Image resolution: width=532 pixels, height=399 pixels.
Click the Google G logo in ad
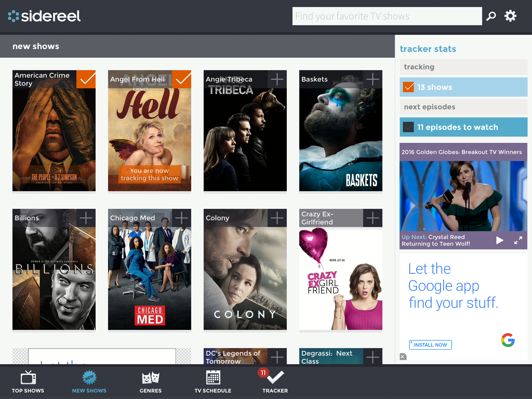pos(508,340)
